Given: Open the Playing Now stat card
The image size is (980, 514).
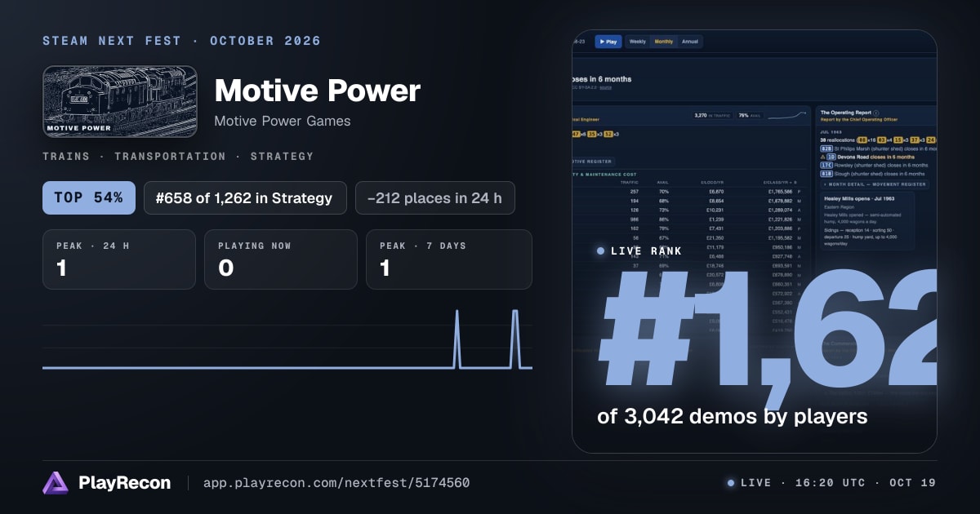Looking at the screenshot, I should [281, 259].
